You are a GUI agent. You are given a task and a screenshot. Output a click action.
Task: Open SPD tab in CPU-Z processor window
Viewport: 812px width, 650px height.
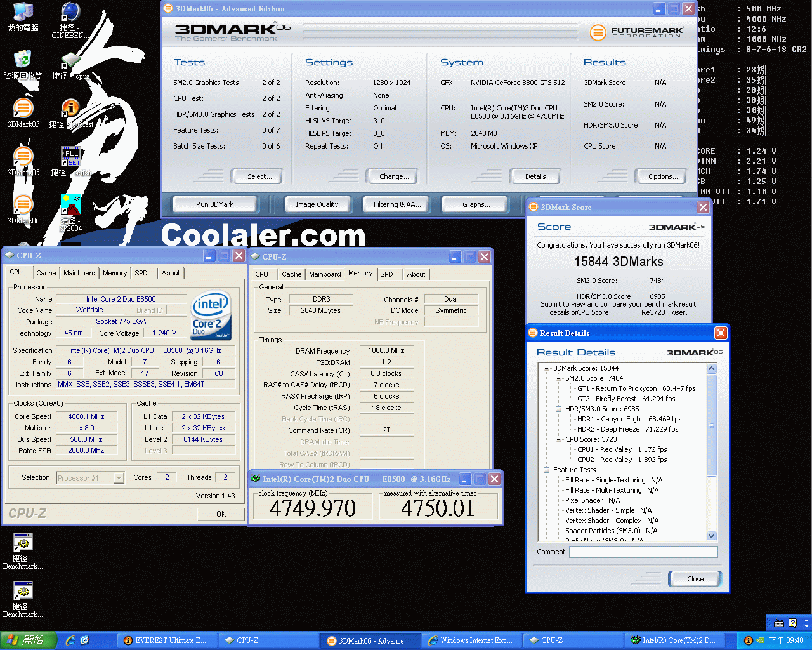141,273
